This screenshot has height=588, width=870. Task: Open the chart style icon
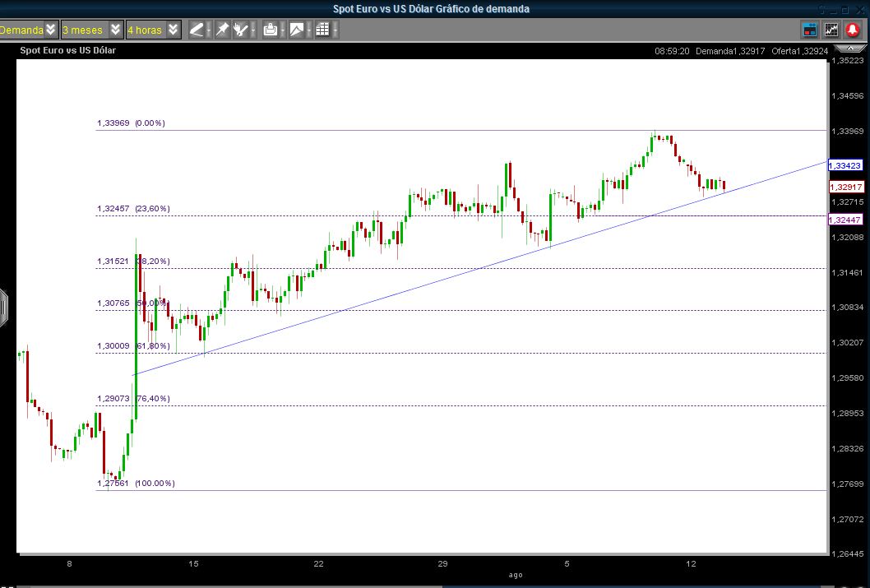click(296, 30)
